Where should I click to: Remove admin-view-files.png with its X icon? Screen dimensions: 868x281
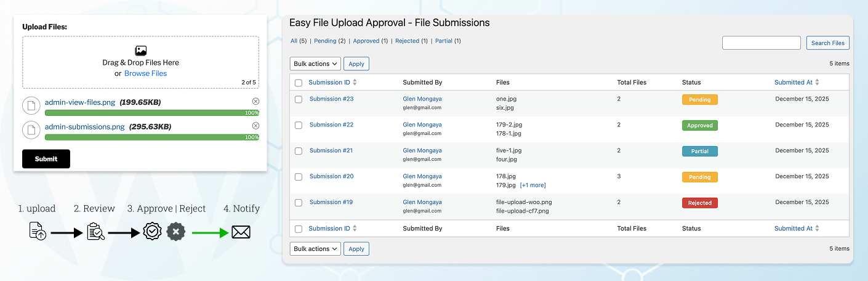[x=255, y=101]
